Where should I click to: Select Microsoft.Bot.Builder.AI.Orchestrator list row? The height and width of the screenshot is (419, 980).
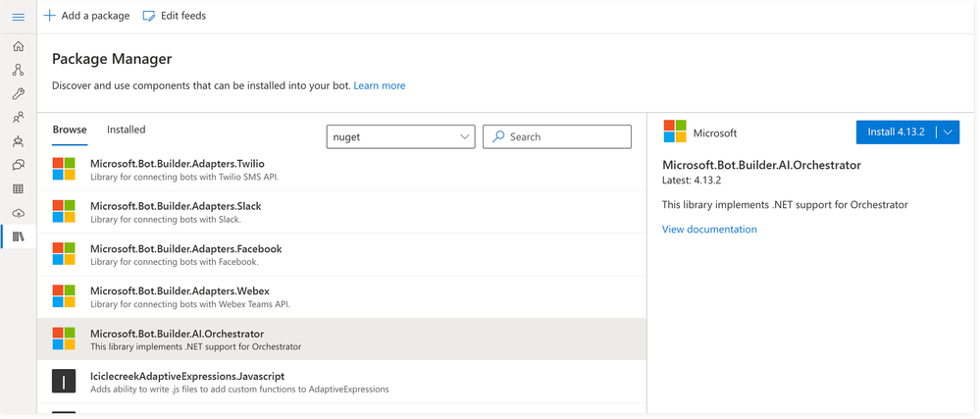coord(342,339)
